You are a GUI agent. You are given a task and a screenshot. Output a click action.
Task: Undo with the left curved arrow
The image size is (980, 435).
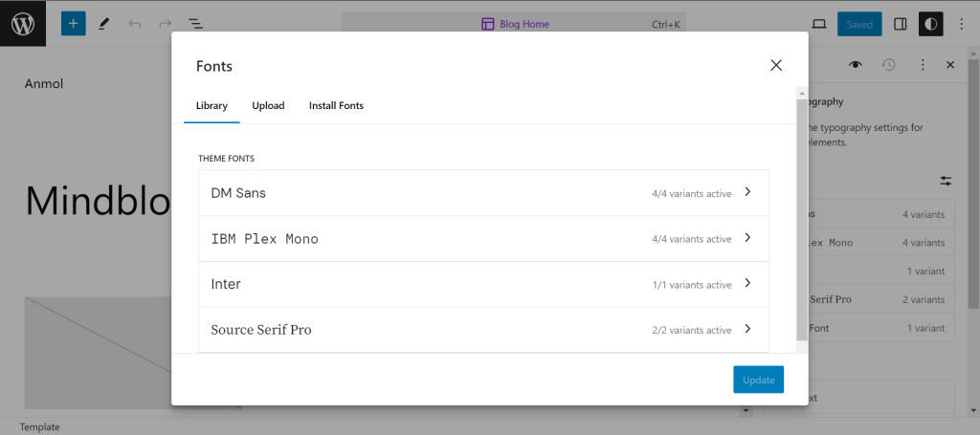tap(134, 24)
